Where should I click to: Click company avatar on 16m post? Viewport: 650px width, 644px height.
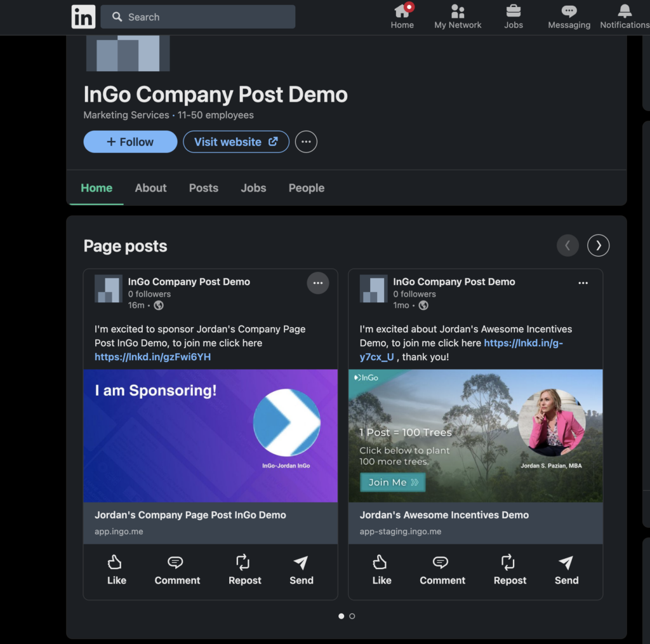tap(109, 288)
